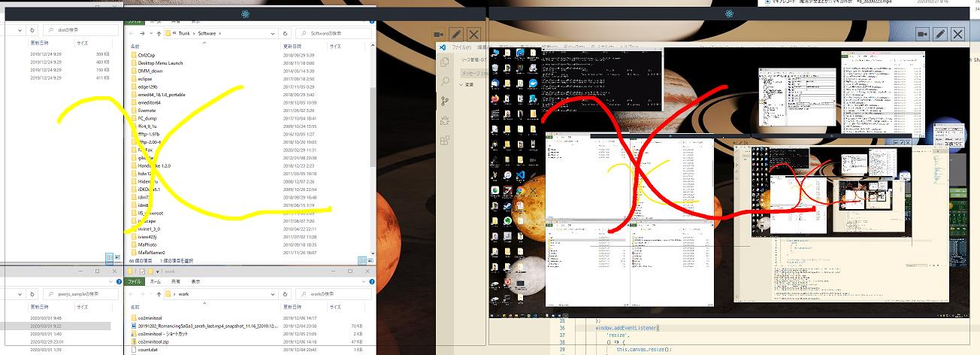The height and width of the screenshot is (355, 980).
Task: Open recent locations dropdown in the Software window
Action: point(153,33)
